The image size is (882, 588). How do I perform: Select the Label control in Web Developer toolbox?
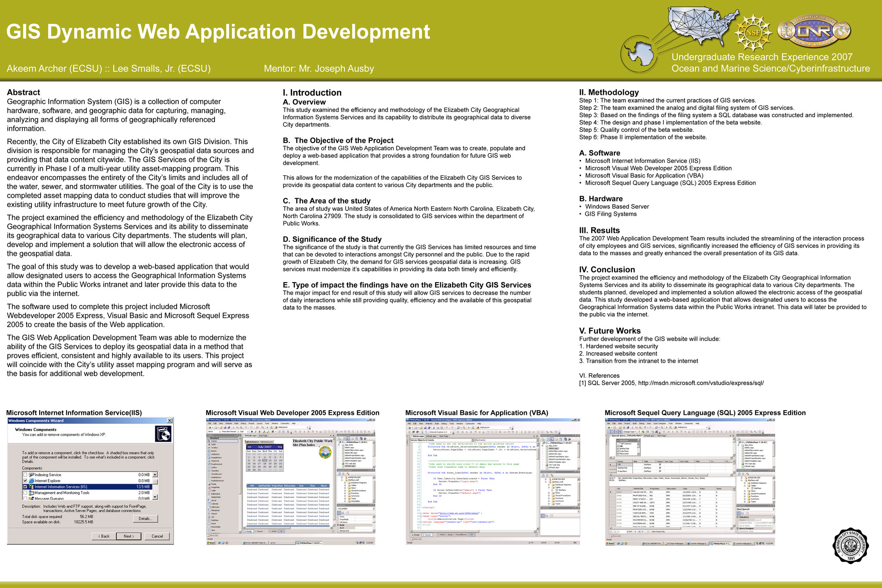[212, 445]
